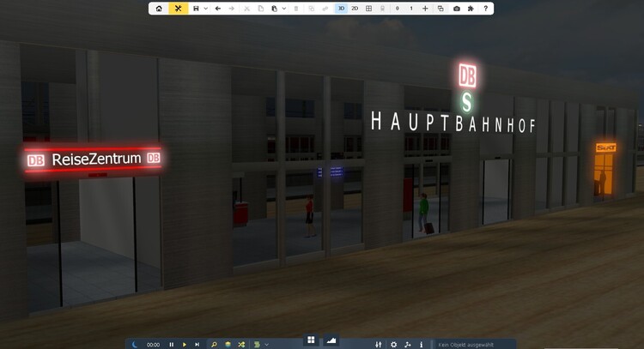
Task: Select the person in green jacket with suitcase
Action: pos(425,214)
